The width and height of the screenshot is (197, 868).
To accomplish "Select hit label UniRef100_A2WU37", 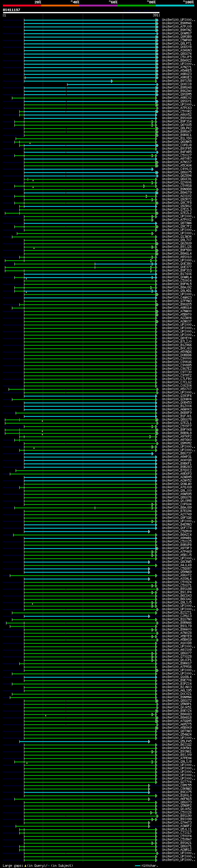I will pos(177,321).
